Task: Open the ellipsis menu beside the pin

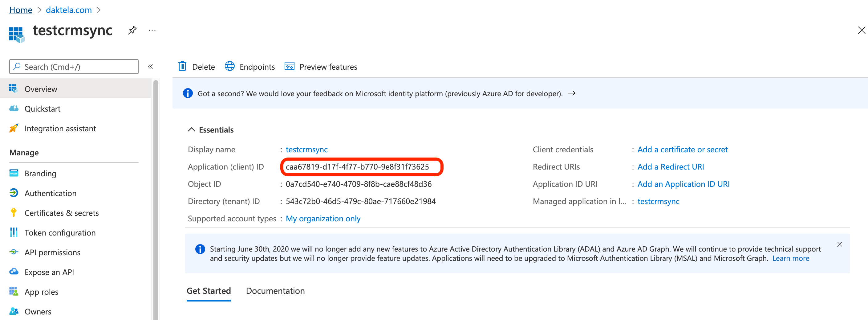Action: (x=152, y=30)
